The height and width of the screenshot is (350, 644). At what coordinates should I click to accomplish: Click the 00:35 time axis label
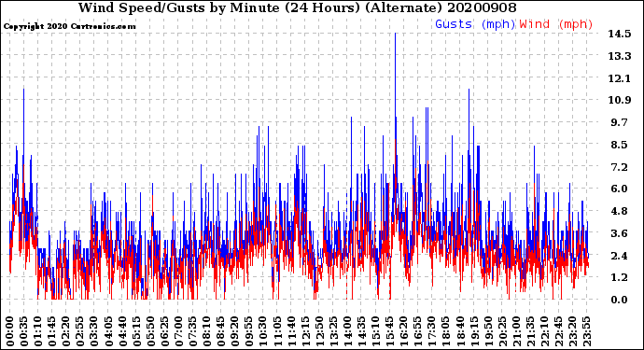tap(24, 331)
